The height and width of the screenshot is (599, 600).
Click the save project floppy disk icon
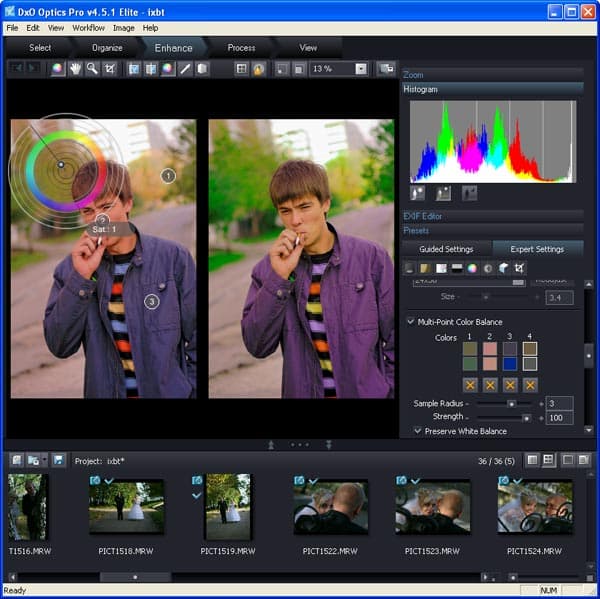pos(58,460)
